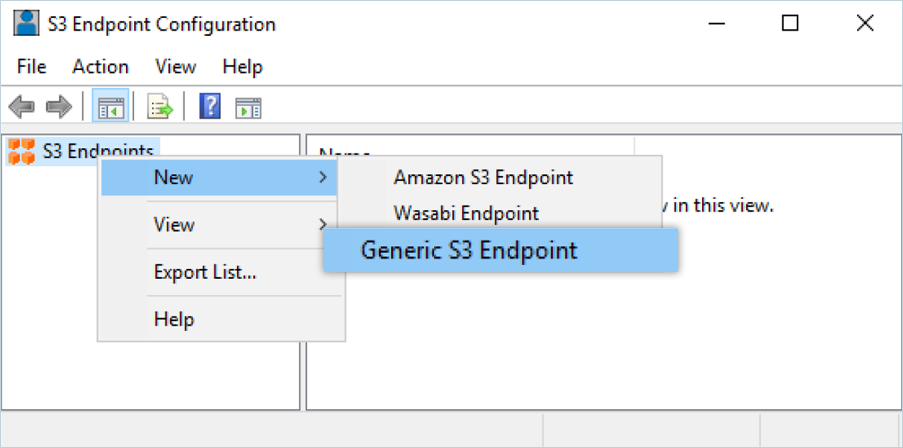The image size is (903, 448).
Task: Open the File menu
Action: (32, 67)
